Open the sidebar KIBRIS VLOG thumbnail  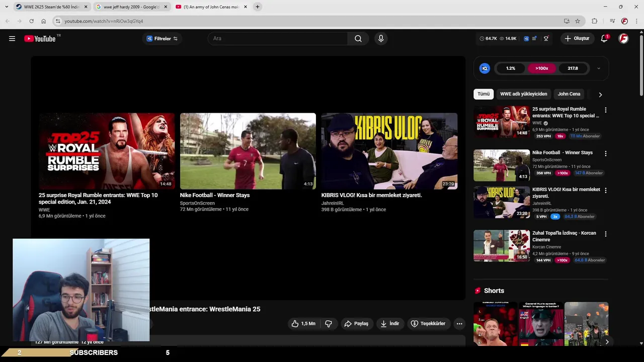click(x=502, y=202)
